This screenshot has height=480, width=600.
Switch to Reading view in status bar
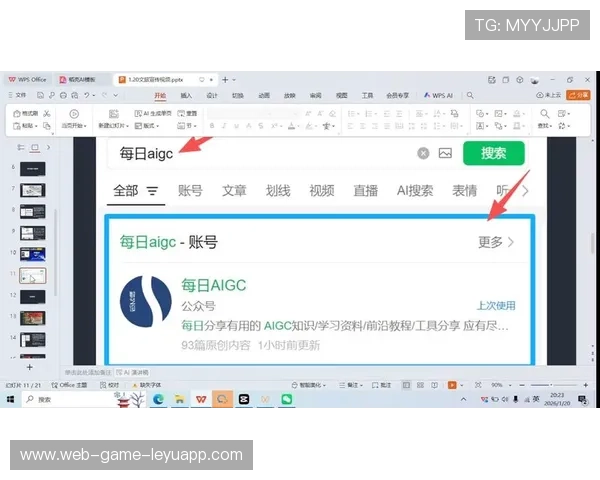coord(434,385)
